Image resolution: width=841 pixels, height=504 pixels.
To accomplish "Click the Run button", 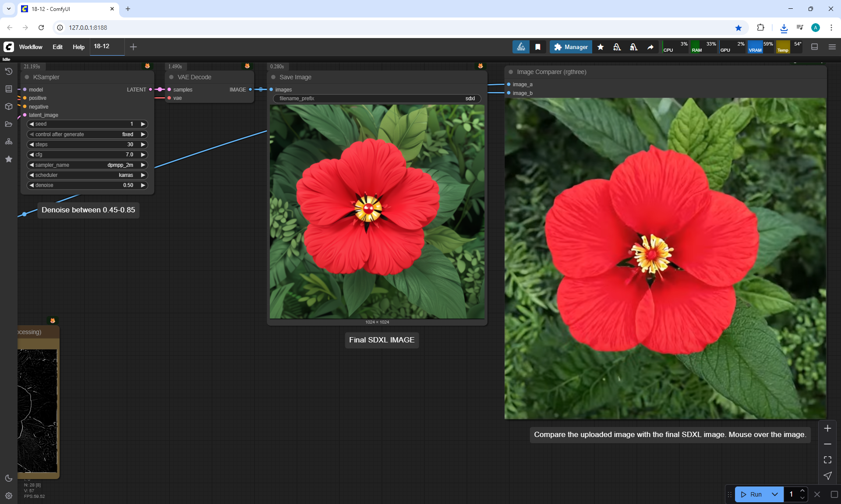I will 752,494.
